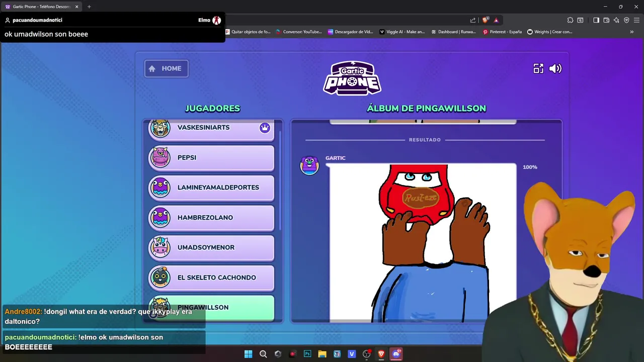Open File Explorer from the taskbar
The height and width of the screenshot is (362, 644).
pos(322,354)
